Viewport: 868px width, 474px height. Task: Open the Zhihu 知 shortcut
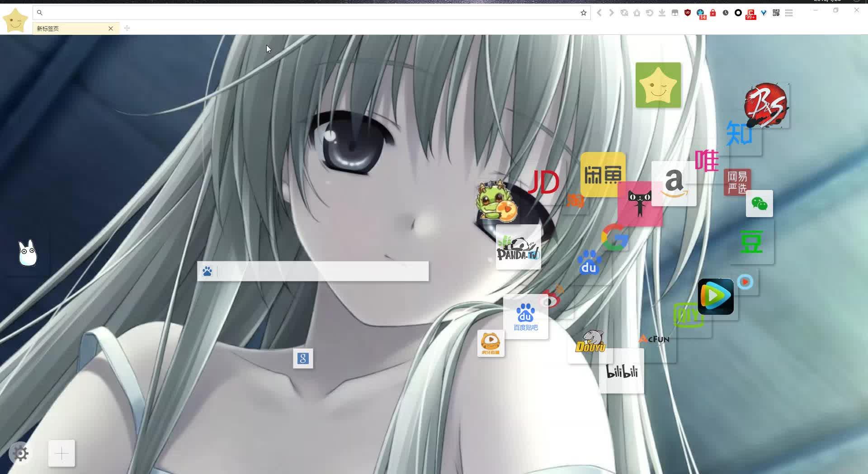click(739, 133)
